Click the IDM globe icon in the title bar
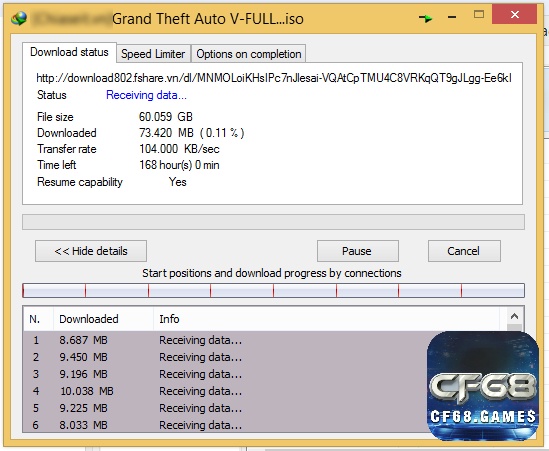549x451 pixels. [x=19, y=18]
